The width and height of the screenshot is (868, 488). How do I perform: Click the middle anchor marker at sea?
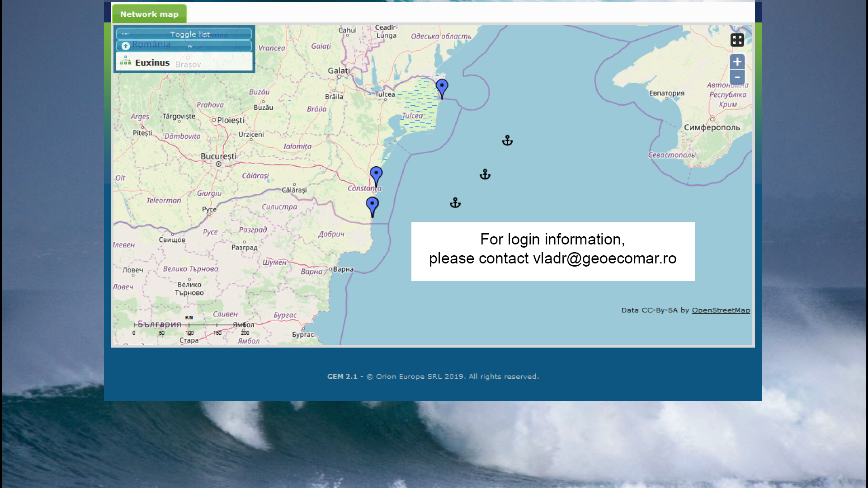485,174
